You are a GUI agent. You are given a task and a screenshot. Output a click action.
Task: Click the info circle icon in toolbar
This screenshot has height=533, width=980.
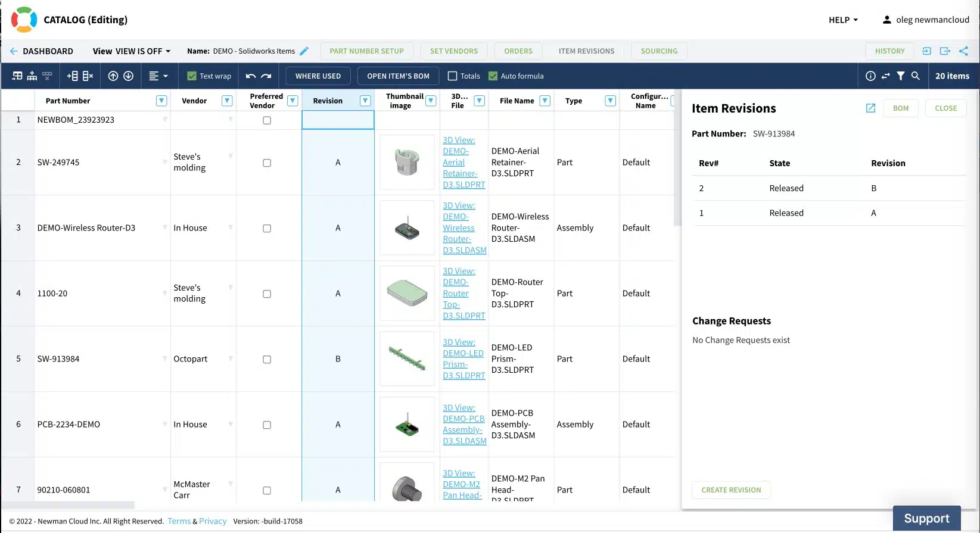tap(870, 76)
